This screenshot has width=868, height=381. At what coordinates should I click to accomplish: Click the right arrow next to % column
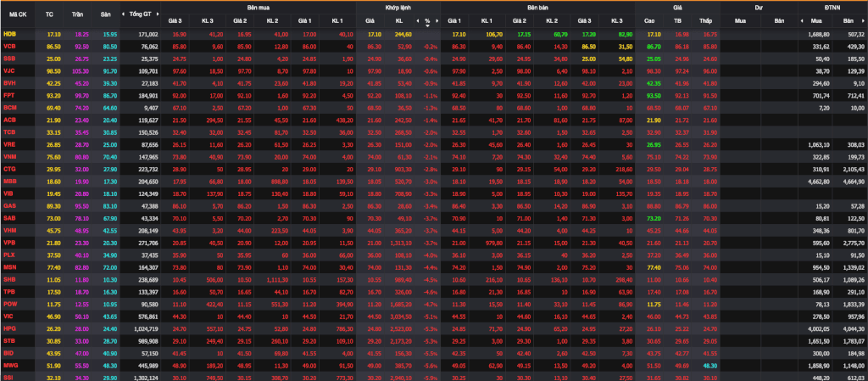tap(437, 21)
